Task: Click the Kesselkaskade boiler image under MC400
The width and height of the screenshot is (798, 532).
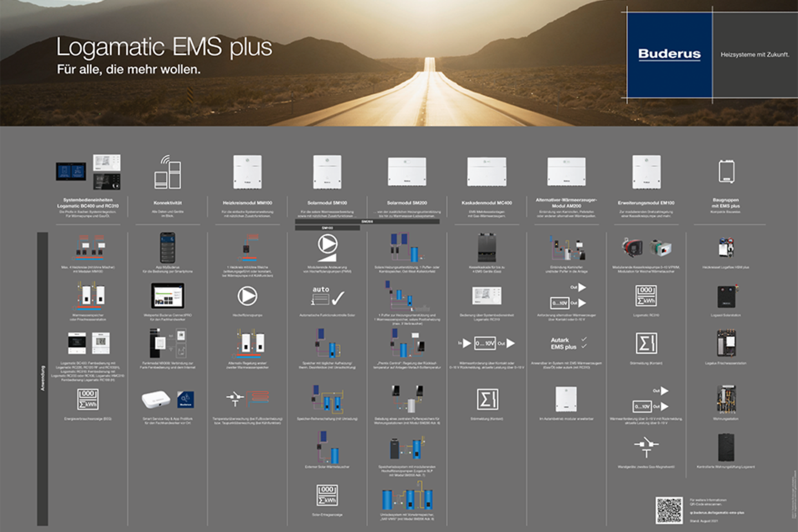Action: (487, 248)
